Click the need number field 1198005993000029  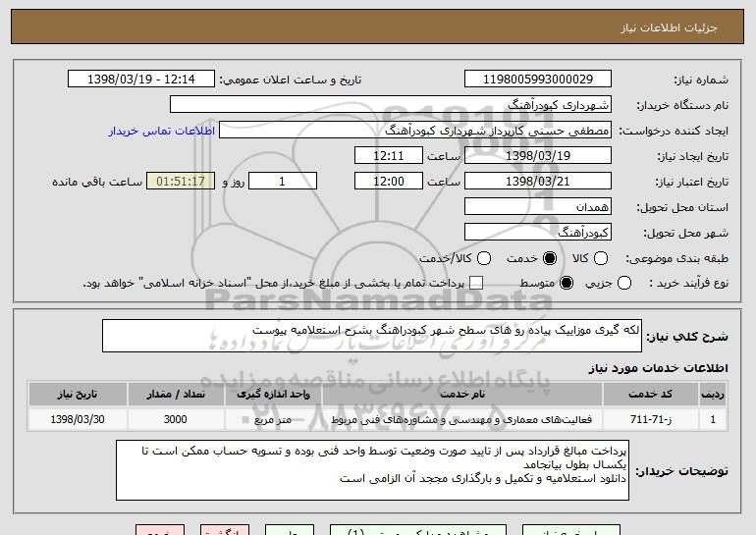coord(538,80)
